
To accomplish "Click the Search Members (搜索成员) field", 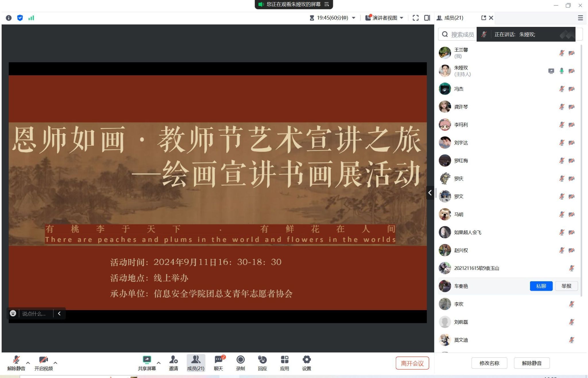I will coord(459,34).
